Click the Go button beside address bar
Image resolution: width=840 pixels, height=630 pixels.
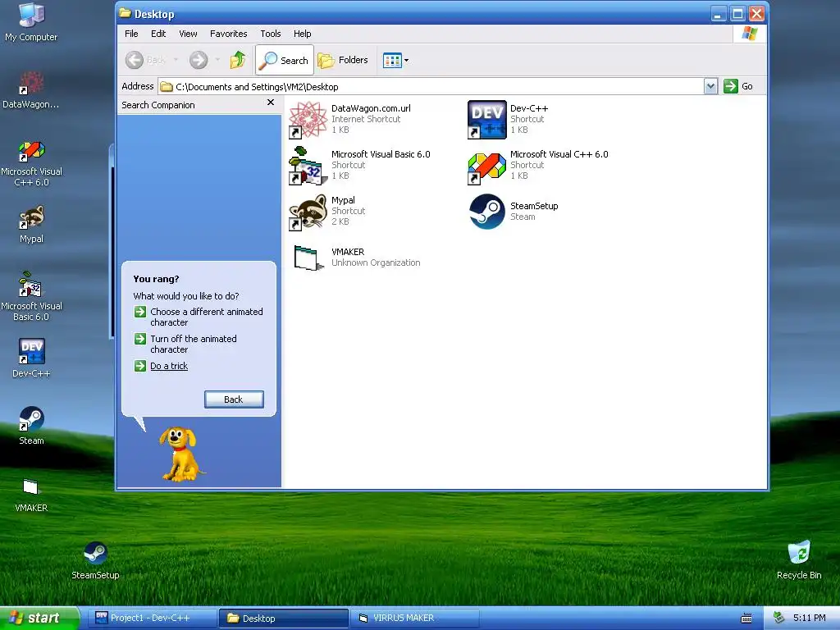pos(738,86)
